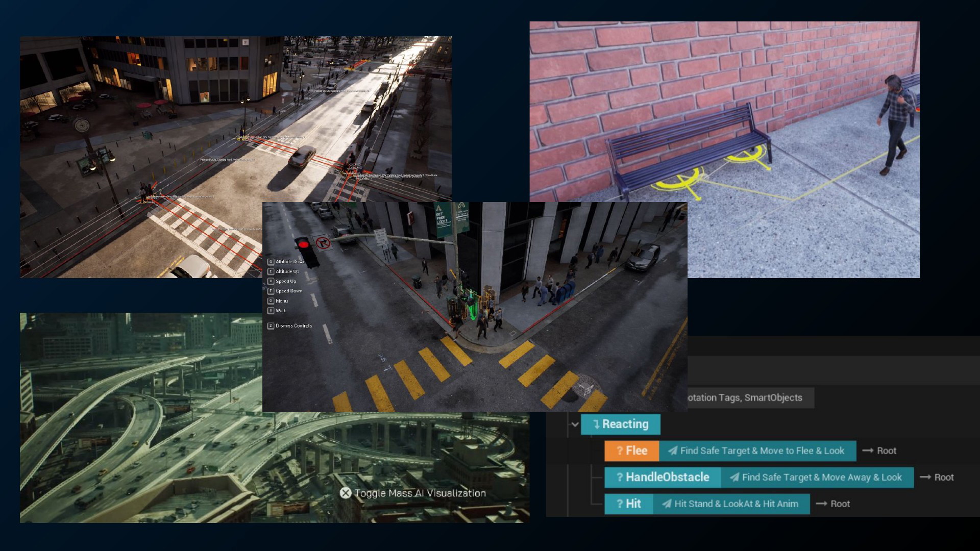Select the Hit state
This screenshot has width=980, height=551.
pos(628,504)
